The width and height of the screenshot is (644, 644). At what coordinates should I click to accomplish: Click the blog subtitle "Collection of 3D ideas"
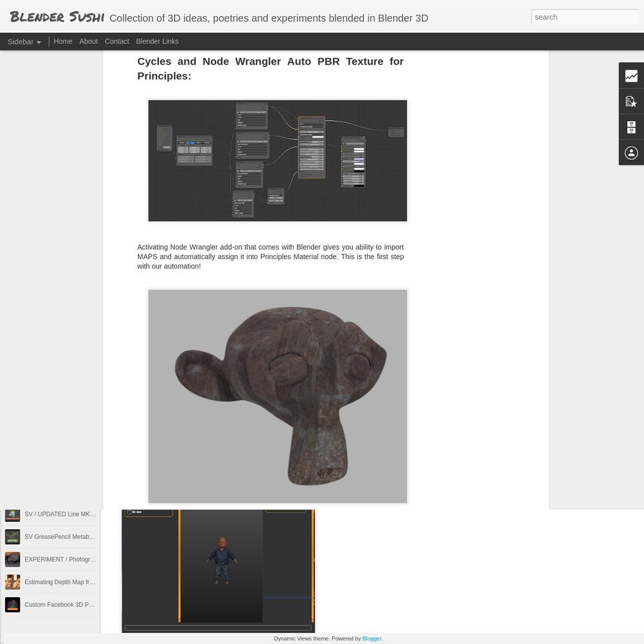tap(269, 18)
